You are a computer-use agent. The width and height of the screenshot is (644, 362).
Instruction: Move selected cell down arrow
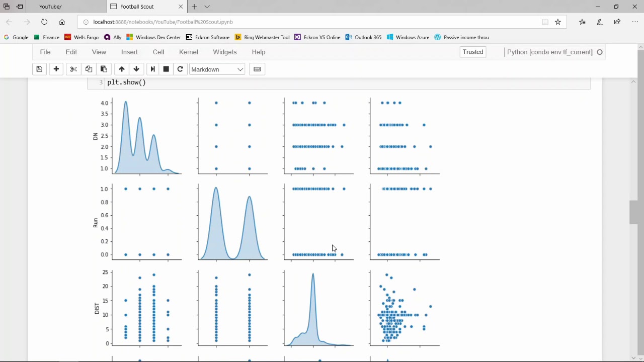136,69
